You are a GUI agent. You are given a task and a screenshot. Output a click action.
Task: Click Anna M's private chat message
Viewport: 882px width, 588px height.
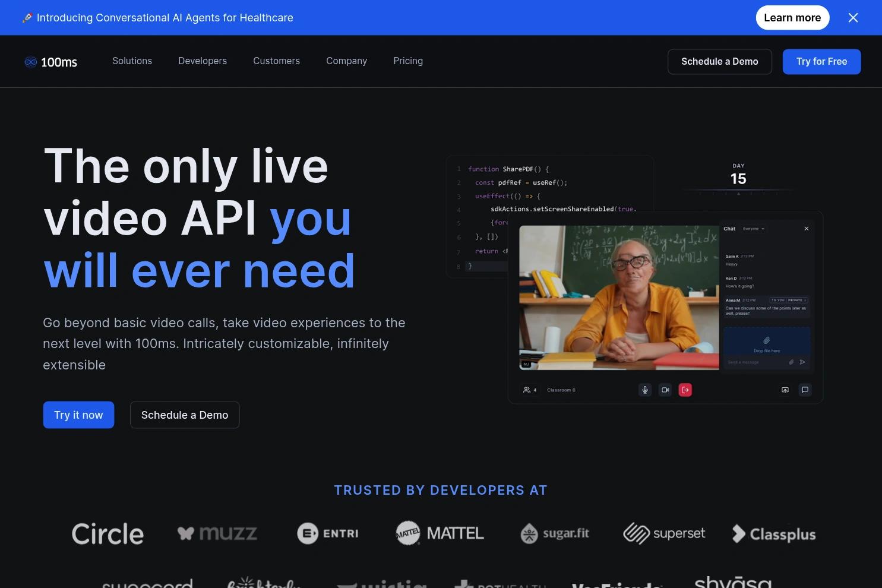[766, 306]
